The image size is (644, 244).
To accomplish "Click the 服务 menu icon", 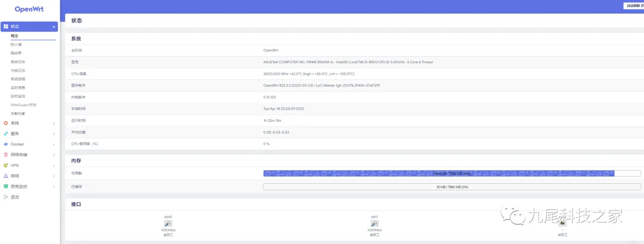I will point(6,134).
